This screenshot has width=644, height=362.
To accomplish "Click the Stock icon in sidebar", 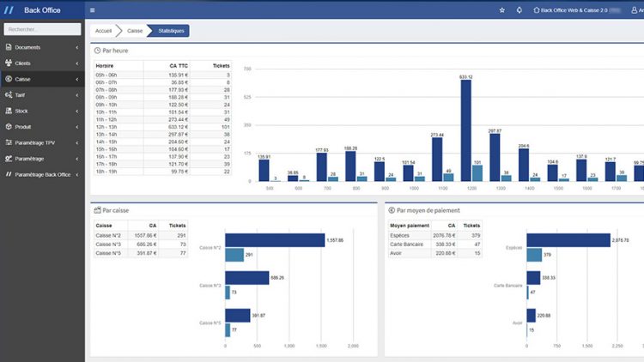I will (9, 111).
